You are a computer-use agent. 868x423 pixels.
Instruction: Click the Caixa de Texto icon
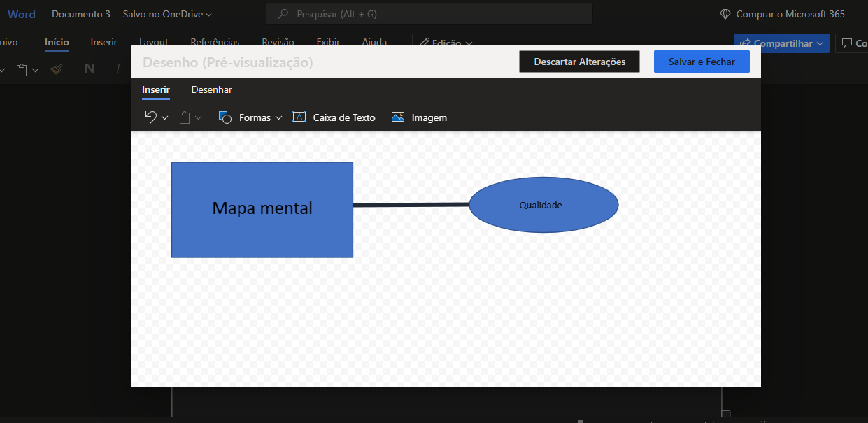pos(299,117)
